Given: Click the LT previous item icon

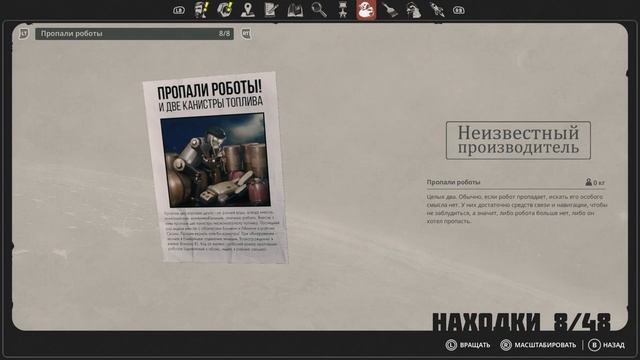Looking at the screenshot, I should click(x=24, y=33).
